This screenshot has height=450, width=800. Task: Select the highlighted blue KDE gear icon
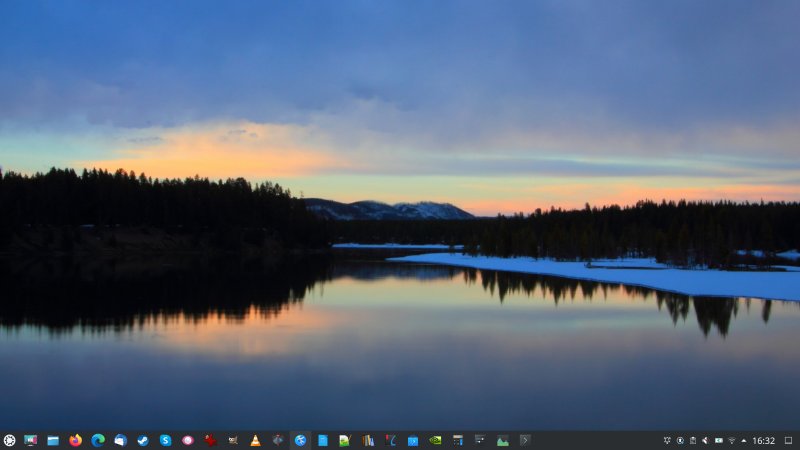coord(301,440)
